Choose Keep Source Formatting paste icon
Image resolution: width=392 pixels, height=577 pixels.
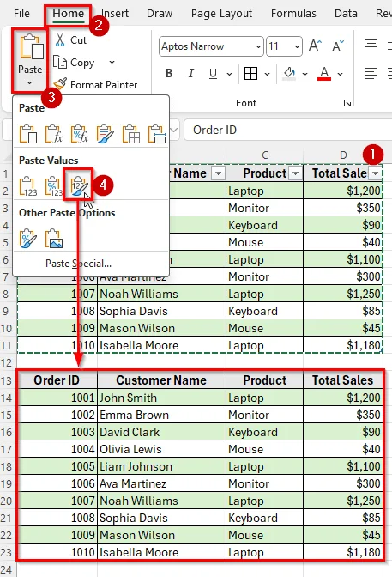(106, 133)
